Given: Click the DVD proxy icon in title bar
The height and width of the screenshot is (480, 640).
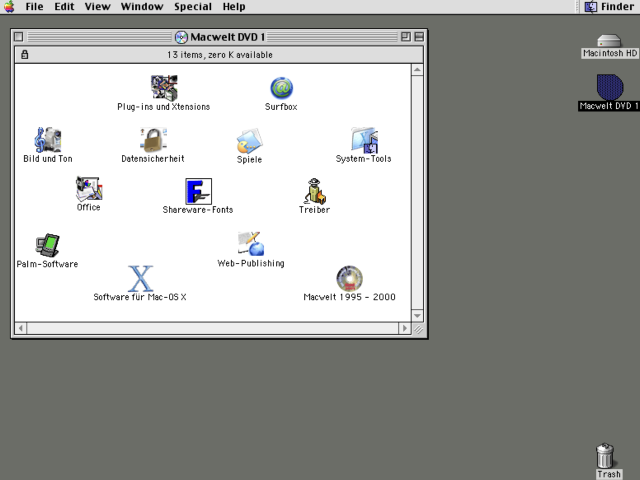Looking at the screenshot, I should coord(181,37).
